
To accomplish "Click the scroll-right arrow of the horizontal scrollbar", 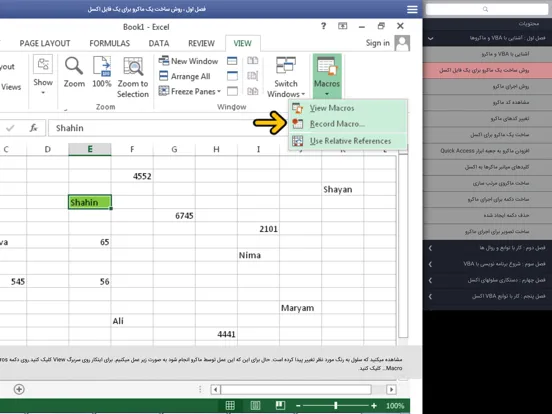I will coord(391,389).
